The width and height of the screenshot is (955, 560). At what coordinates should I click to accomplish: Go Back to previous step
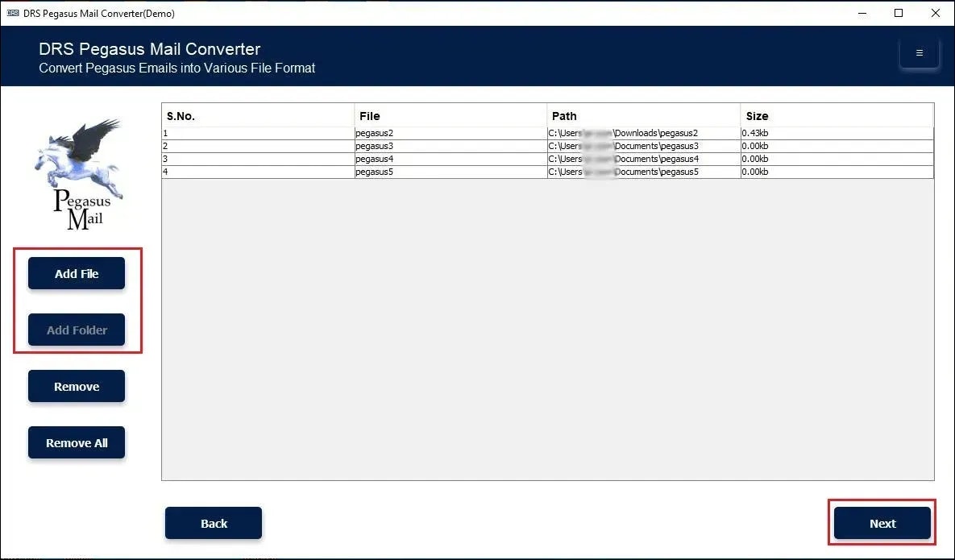tap(214, 524)
